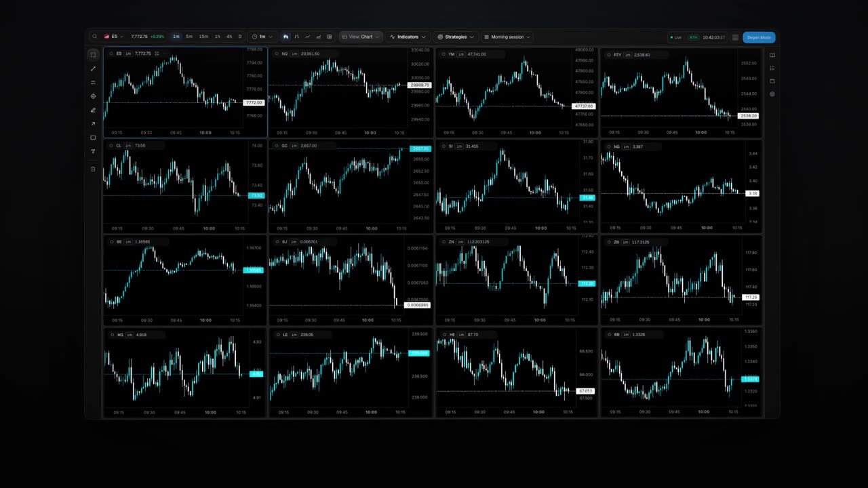Select the 1h timeframe
Screen dimensions: 868x488
click(217, 37)
